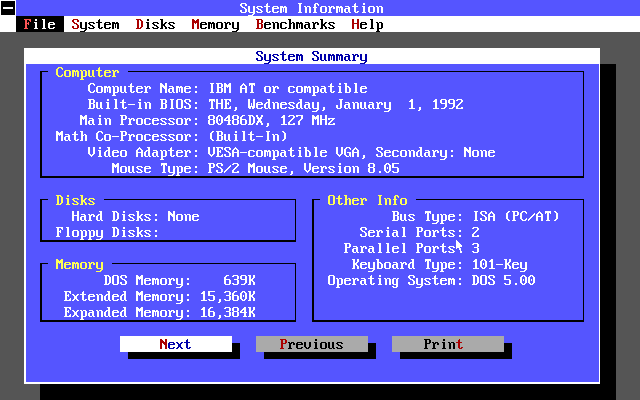Open the Memory menu
Viewport: 640px width, 400px height.
(x=216, y=24)
